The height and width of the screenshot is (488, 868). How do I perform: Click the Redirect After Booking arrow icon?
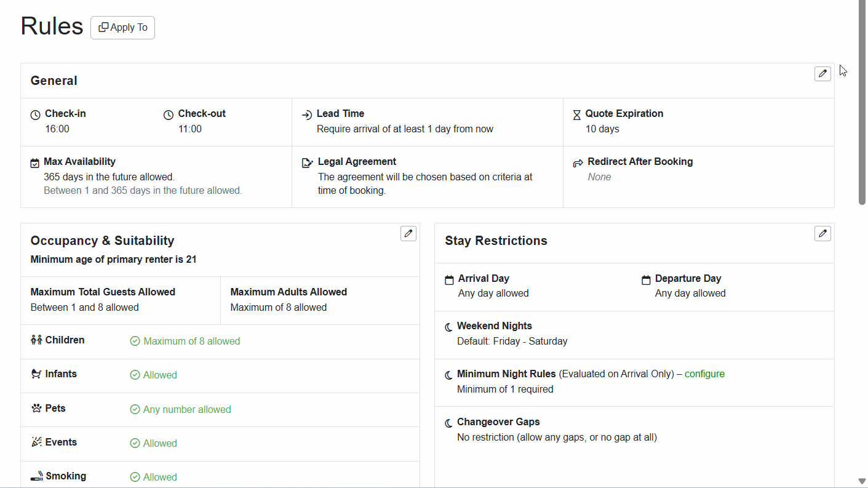[x=577, y=162]
